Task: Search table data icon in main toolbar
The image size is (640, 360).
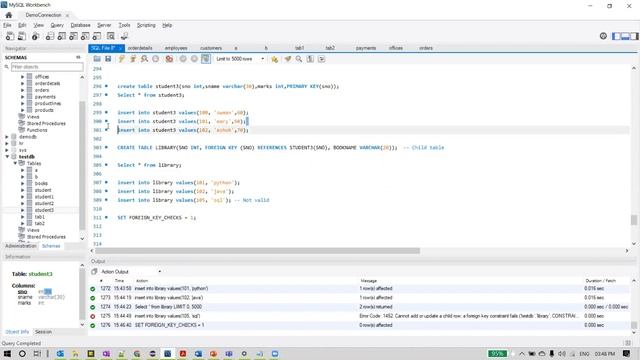Action: [111, 36]
